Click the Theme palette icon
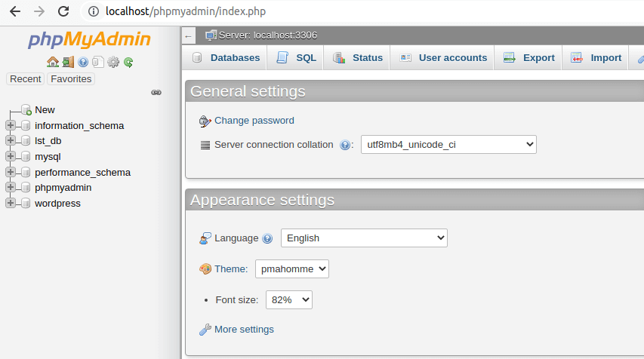This screenshot has width=644, height=359. pyautogui.click(x=205, y=269)
